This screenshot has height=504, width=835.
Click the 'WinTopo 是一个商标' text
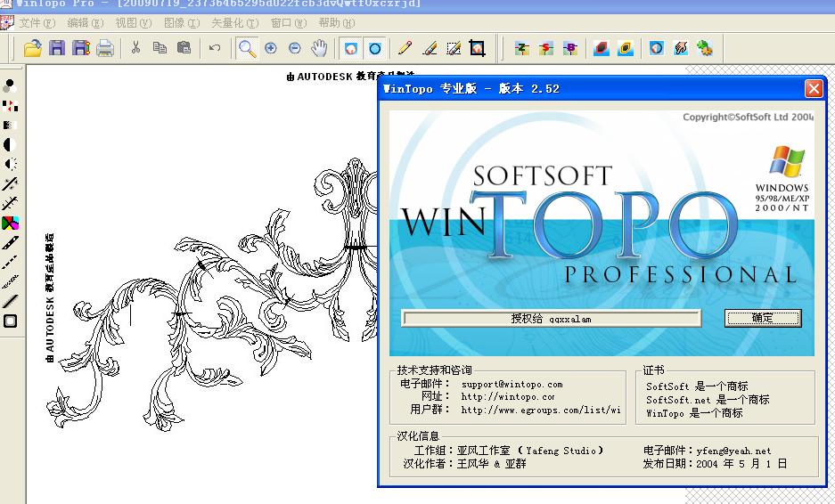point(694,413)
